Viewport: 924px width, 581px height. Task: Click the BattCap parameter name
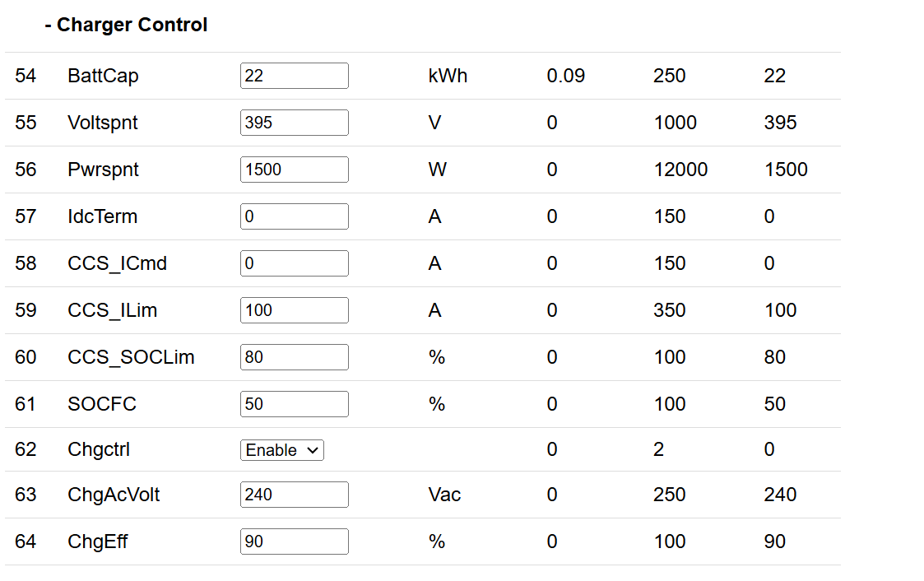pos(103,76)
